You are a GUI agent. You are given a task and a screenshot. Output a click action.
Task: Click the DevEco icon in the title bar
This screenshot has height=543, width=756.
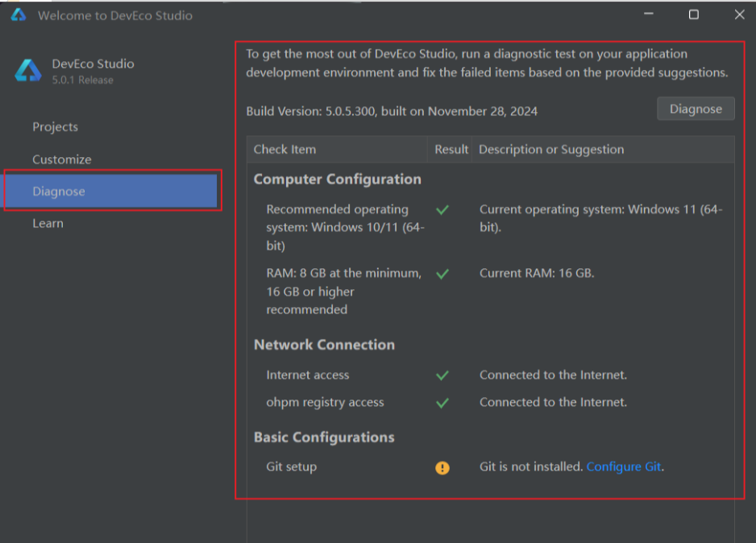(x=18, y=15)
